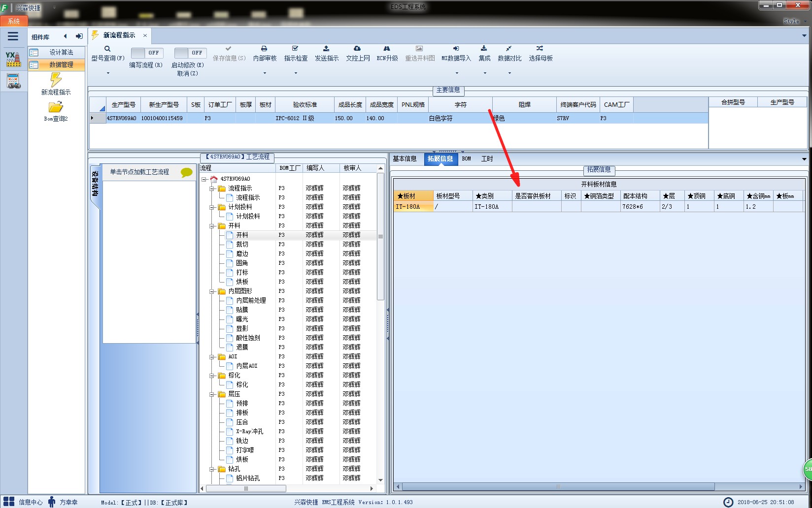The width and height of the screenshot is (812, 508).
Task: Click the 集成 download tool
Action: pos(484,54)
